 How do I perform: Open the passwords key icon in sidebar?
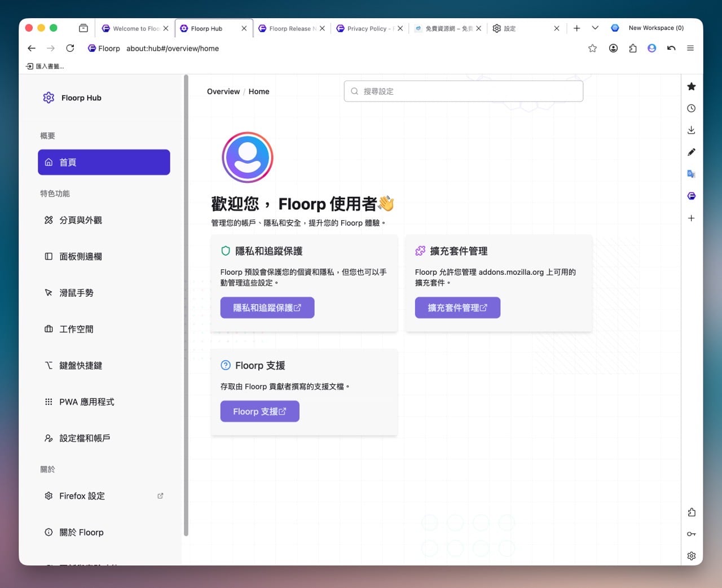[x=691, y=534]
